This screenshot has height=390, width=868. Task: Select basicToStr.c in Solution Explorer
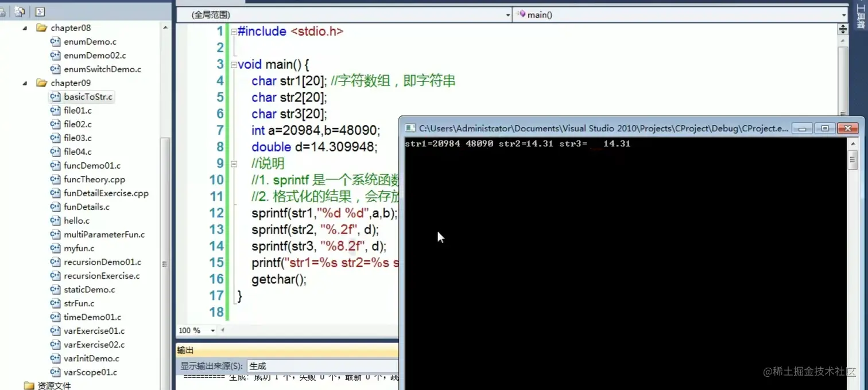[88, 96]
